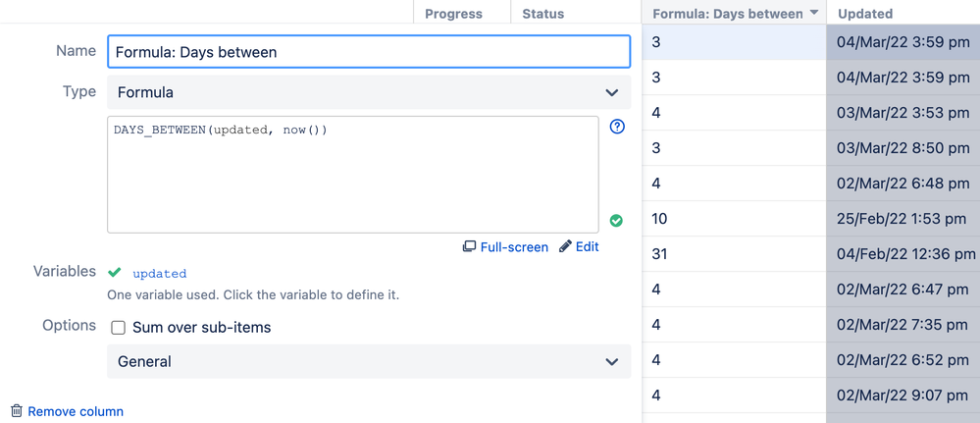Click the Remove column link
Viewport: 980px width, 423px height.
click(x=76, y=411)
